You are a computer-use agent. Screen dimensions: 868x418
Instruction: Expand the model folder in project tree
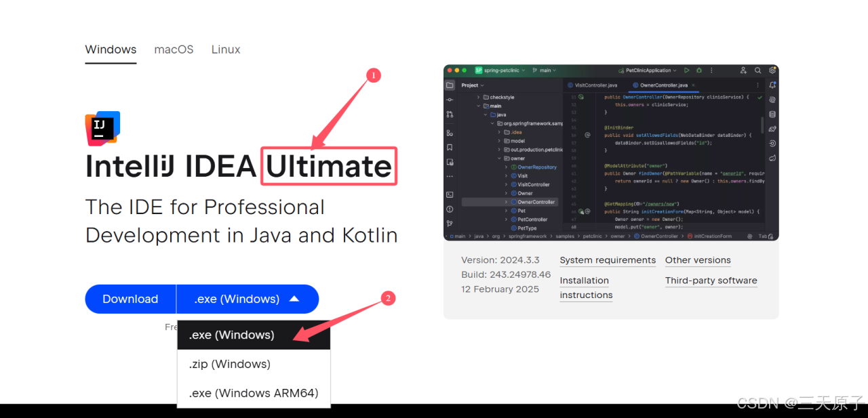(x=499, y=141)
